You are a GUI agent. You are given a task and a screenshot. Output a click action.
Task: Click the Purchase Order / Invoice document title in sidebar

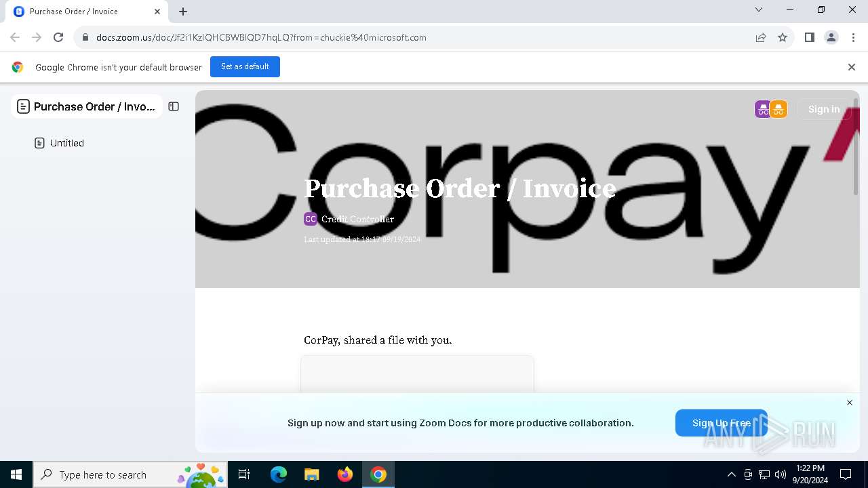[94, 106]
